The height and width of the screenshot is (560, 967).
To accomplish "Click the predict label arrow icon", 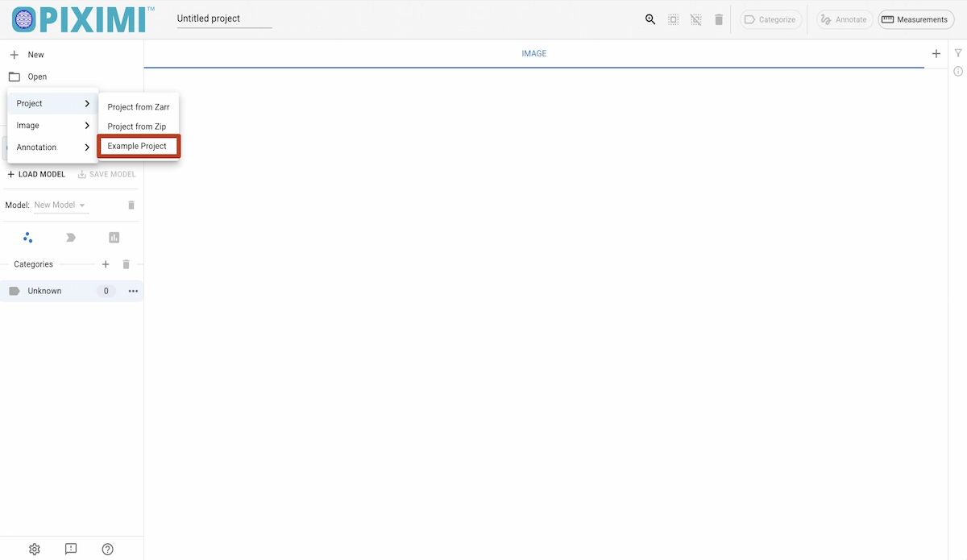I will click(x=71, y=238).
